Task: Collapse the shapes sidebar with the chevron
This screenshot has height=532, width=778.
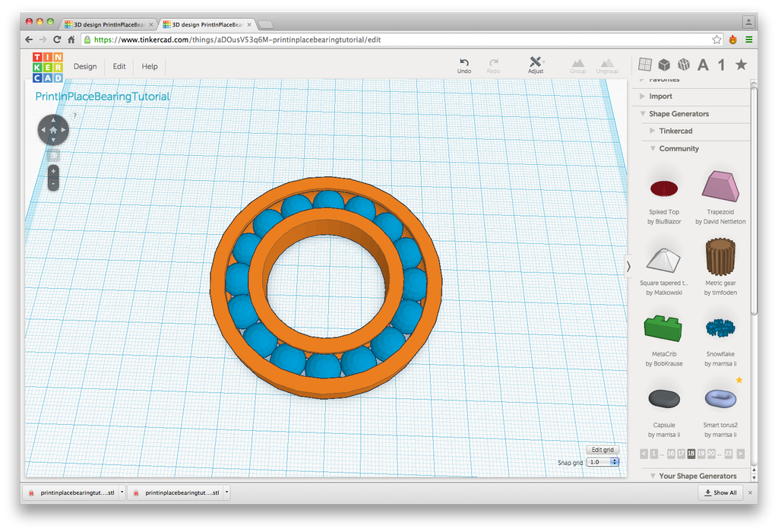Action: pyautogui.click(x=628, y=267)
